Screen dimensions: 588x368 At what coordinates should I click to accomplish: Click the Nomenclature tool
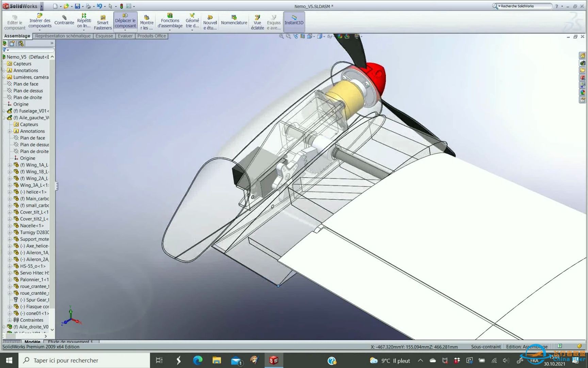(x=234, y=20)
